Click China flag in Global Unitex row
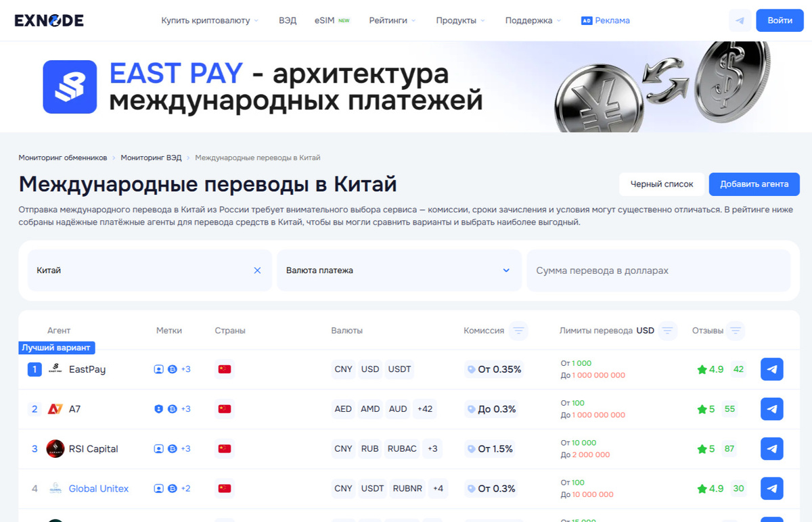Viewport: 812px width, 522px height. point(225,488)
